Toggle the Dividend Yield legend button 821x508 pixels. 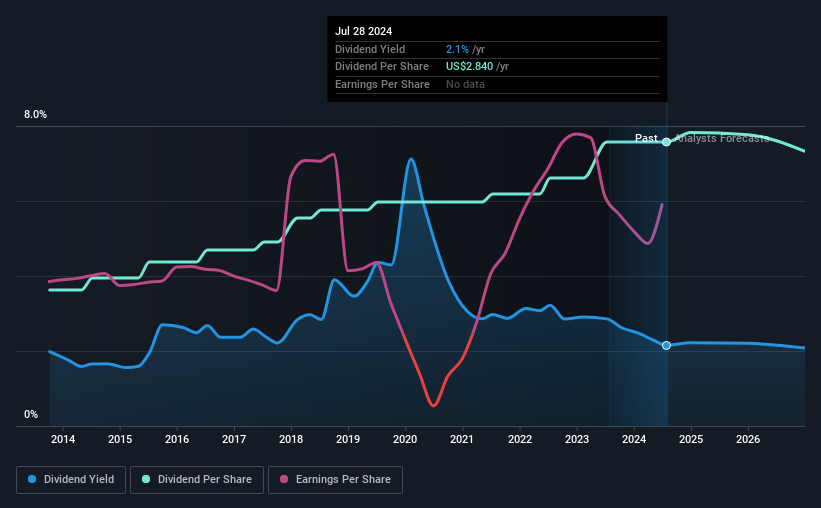(71, 480)
